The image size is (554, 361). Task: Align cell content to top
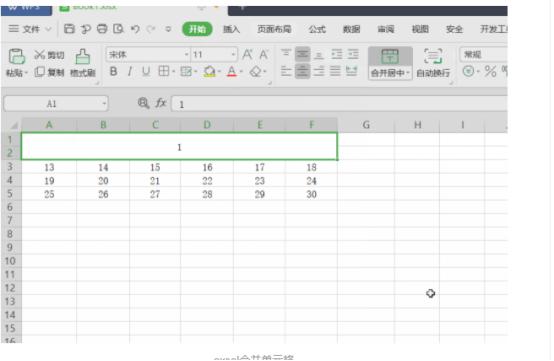click(x=286, y=54)
